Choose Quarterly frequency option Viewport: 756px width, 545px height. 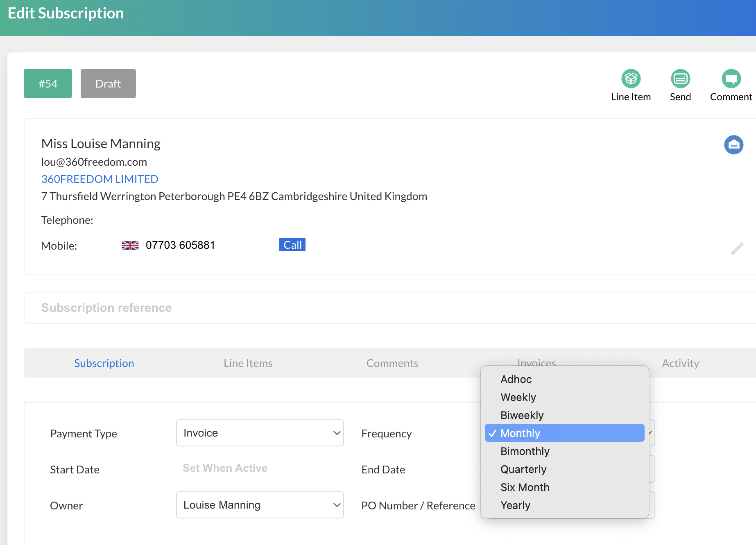tap(523, 469)
